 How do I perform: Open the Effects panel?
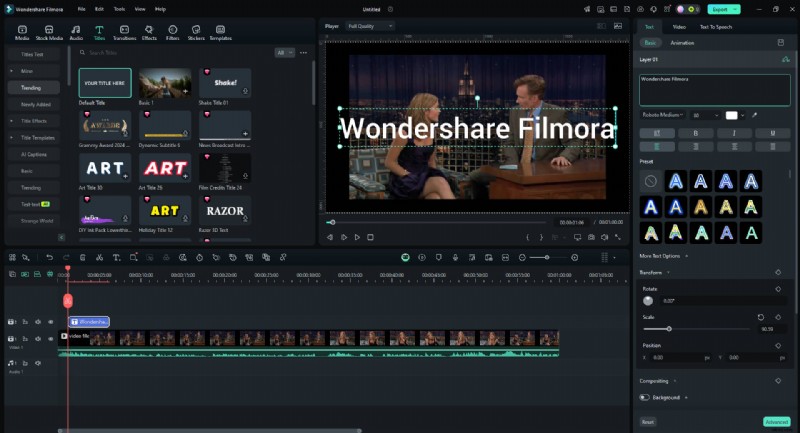tap(149, 33)
